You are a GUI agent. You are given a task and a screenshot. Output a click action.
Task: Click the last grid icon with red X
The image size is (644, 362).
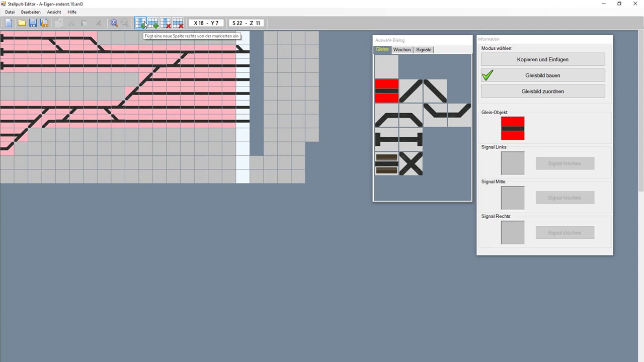click(x=178, y=23)
